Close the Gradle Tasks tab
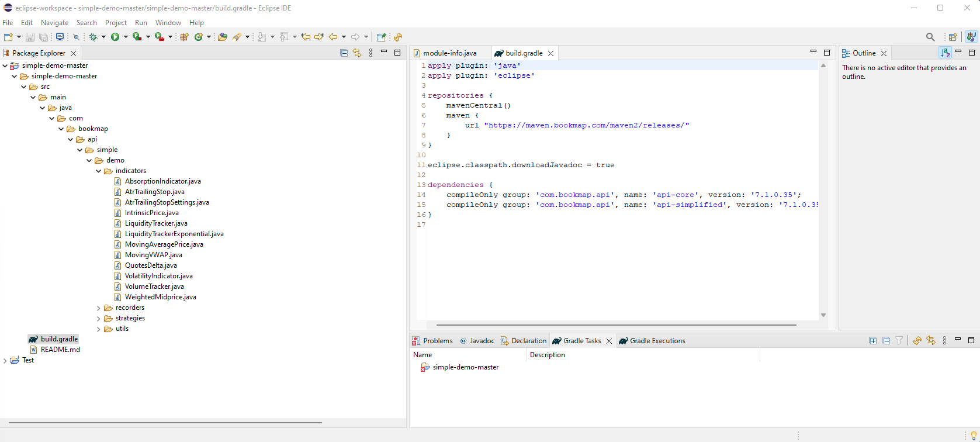The height and width of the screenshot is (442, 980). pos(609,341)
